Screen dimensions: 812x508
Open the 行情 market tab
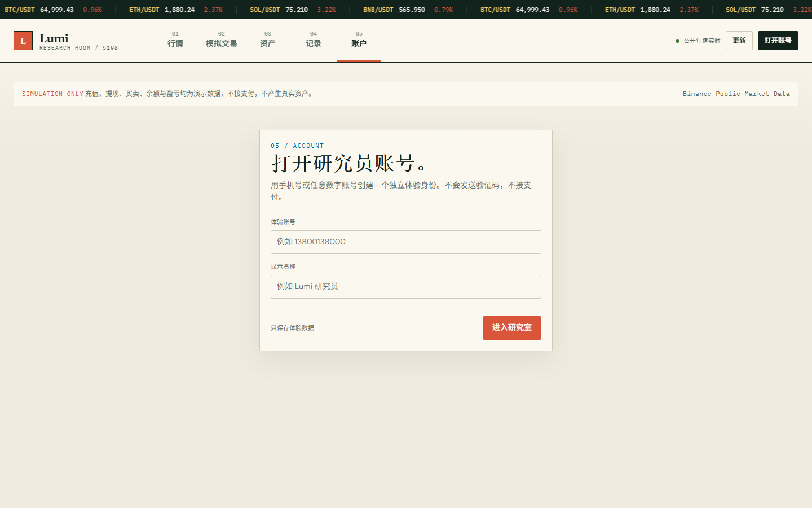click(x=175, y=40)
